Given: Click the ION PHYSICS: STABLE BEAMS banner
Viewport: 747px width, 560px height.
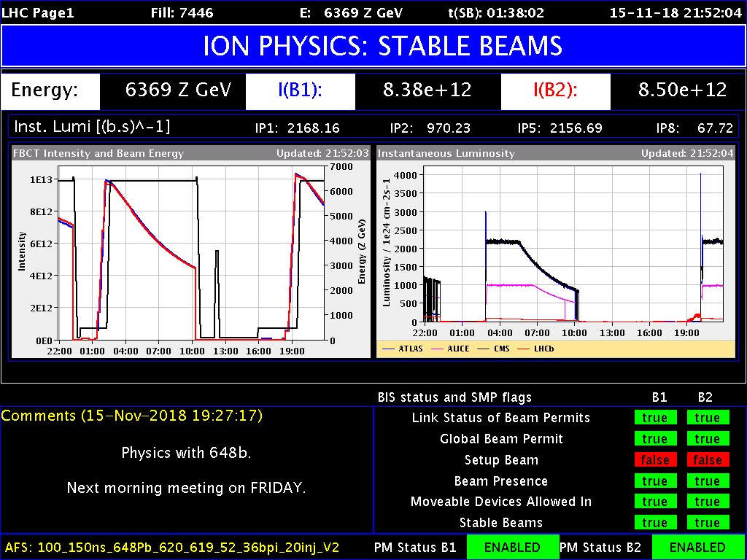Looking at the screenshot, I should click(373, 46).
